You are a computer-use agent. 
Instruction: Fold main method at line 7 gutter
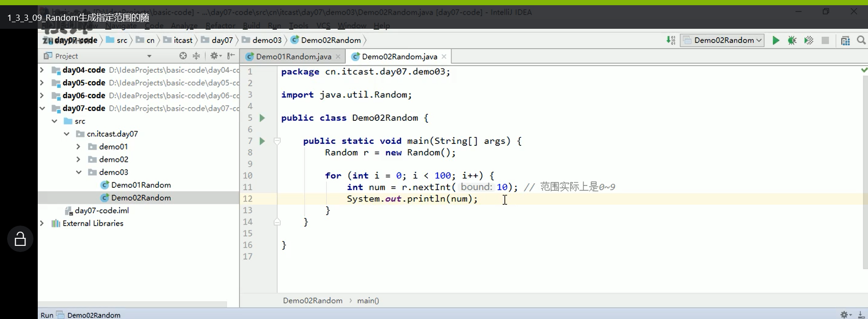coord(277,141)
